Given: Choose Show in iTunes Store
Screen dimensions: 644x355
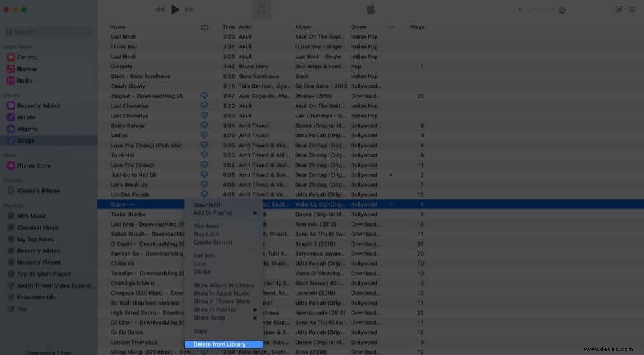Looking at the screenshot, I should [x=221, y=301].
